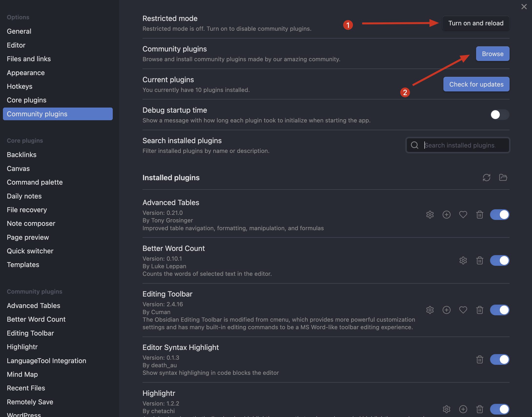Select Core plugins sidebar item
This screenshot has height=417, width=532.
pos(27,100)
